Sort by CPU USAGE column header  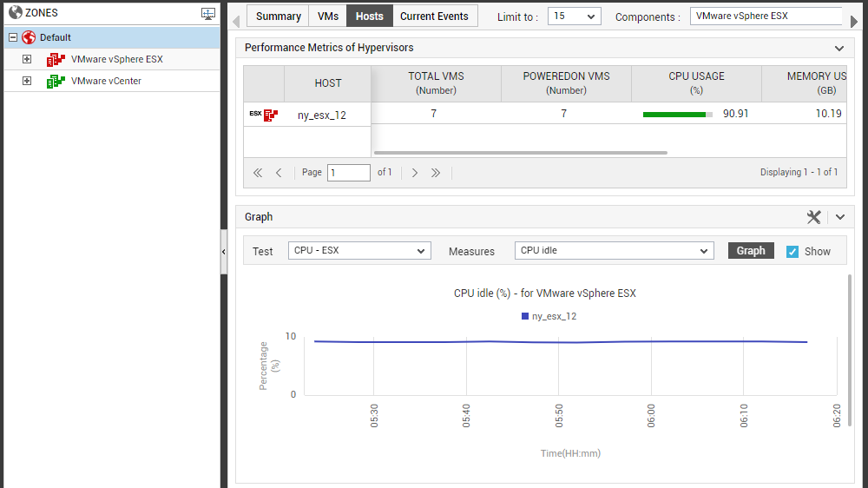pyautogui.click(x=696, y=83)
